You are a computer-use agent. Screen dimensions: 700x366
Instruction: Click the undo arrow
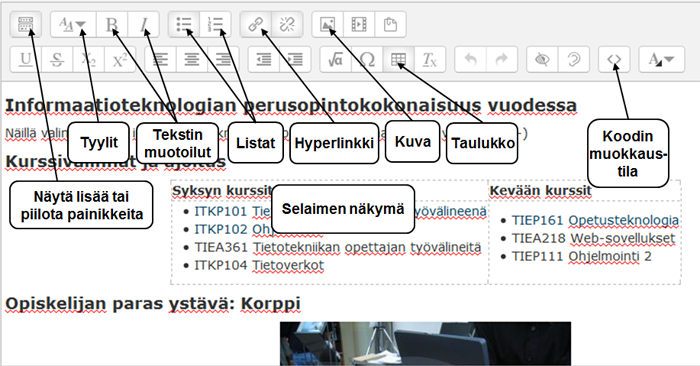471,59
